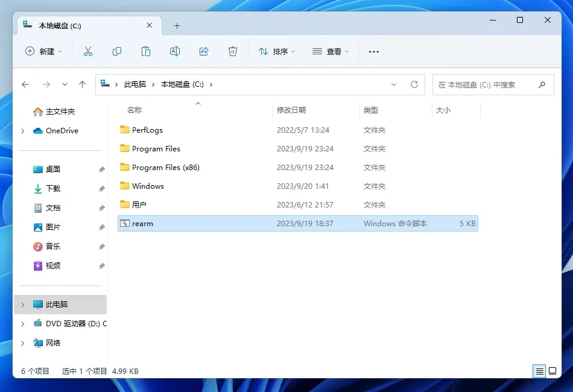Expand the OneDrive tree node
This screenshot has height=392, width=573.
point(23,131)
